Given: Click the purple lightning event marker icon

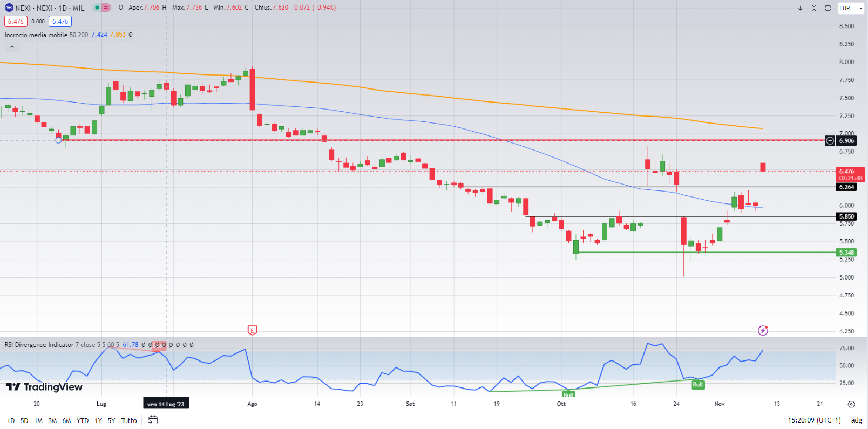Looking at the screenshot, I should 763,330.
